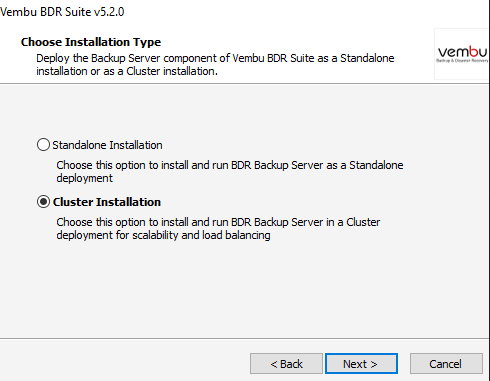Click 'deployment for scalability and load balancing' line
Viewport: 490px width, 381px height.
(x=163, y=235)
